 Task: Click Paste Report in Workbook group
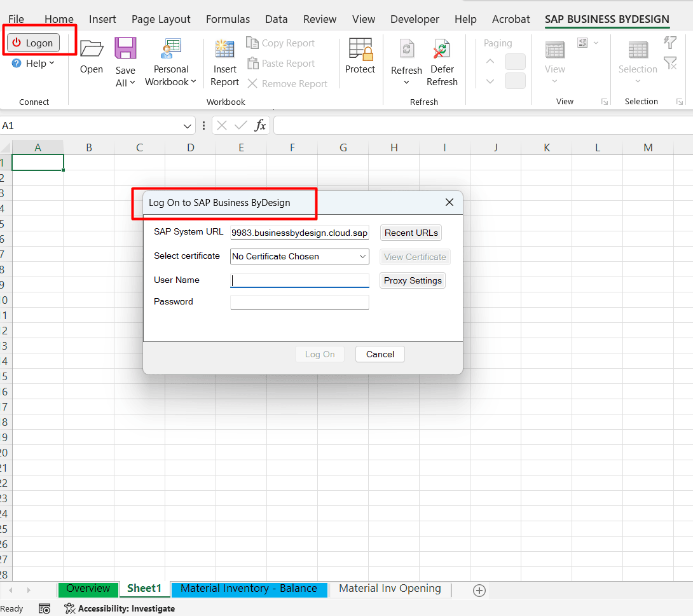point(280,63)
